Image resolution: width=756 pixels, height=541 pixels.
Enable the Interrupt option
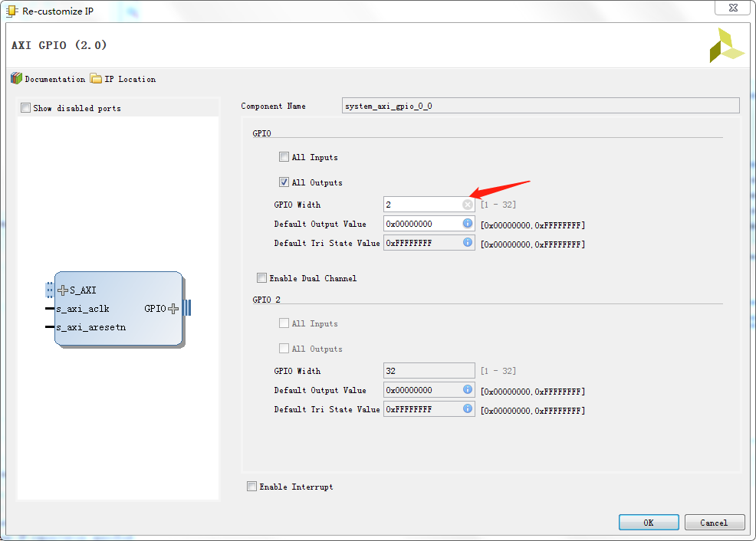pos(251,486)
